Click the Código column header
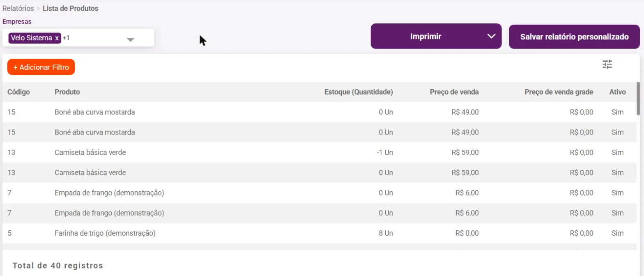The width and height of the screenshot is (644, 276). tap(18, 92)
